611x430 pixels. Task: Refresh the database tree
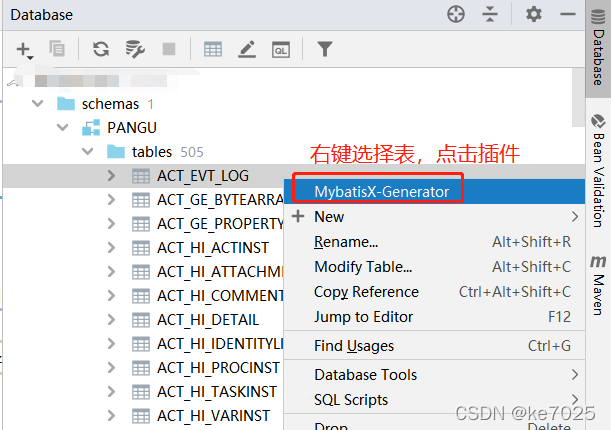(x=101, y=49)
